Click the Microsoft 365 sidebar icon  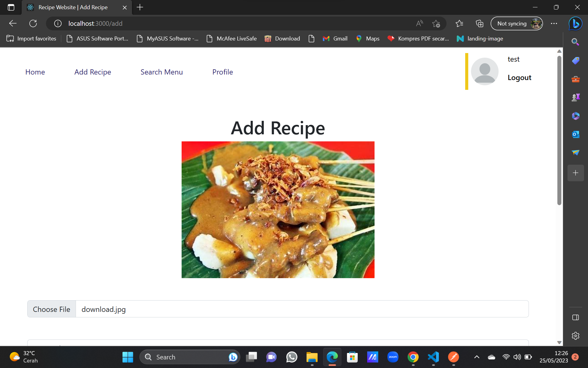tap(575, 116)
